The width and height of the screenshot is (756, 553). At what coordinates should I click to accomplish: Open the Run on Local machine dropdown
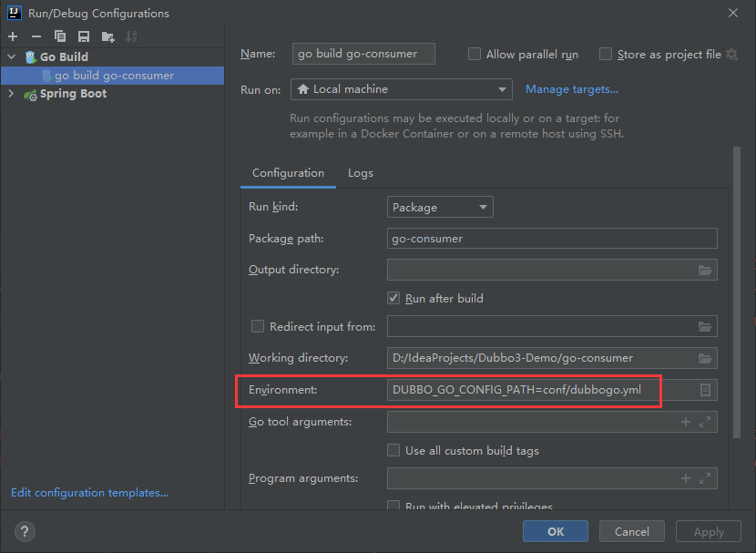coord(402,89)
